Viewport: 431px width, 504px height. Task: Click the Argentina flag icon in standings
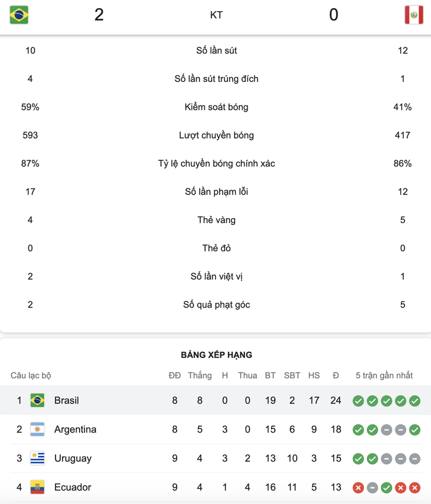click(x=38, y=429)
